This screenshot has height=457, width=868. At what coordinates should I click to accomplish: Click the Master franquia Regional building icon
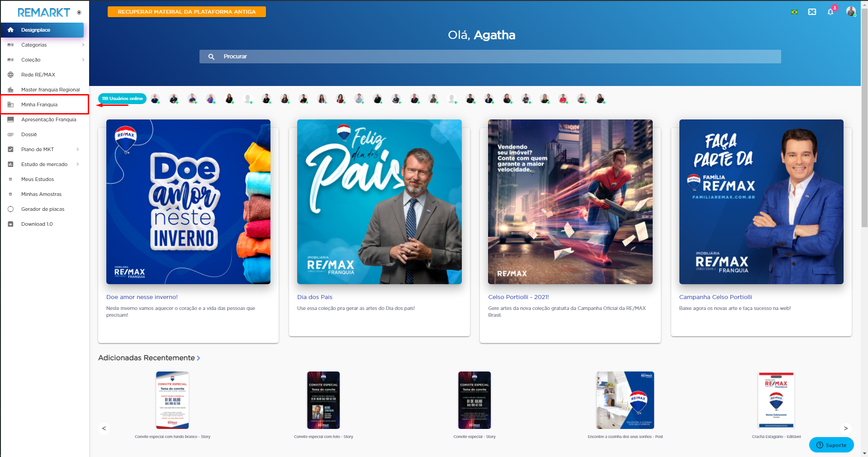click(x=10, y=89)
